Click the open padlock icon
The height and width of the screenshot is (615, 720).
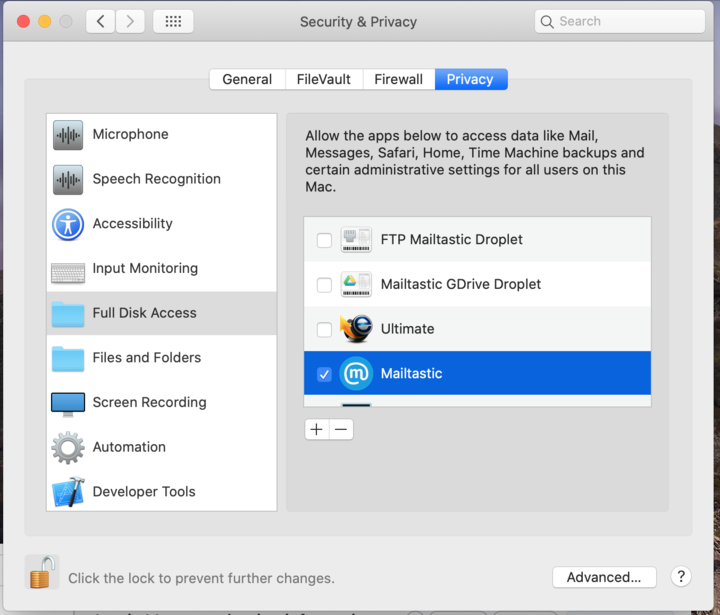pos(42,572)
